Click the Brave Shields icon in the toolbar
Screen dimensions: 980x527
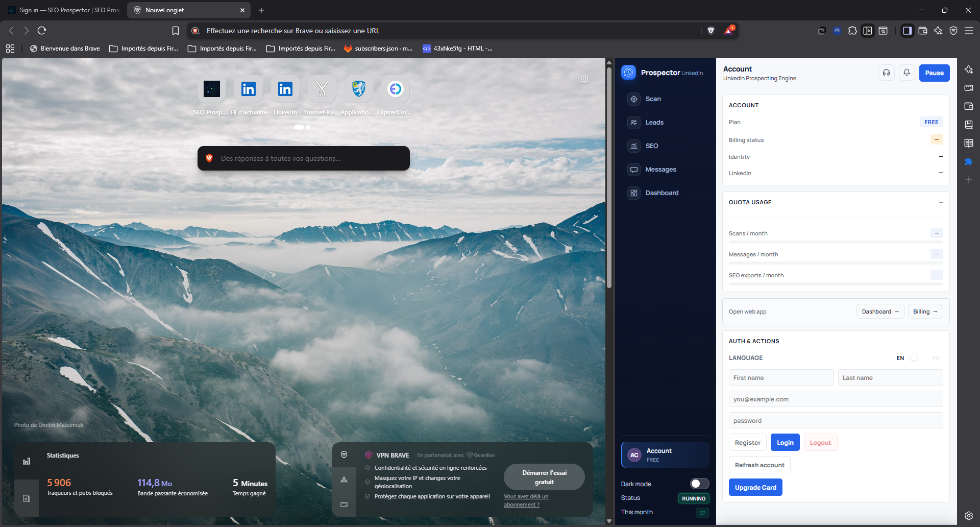[710, 30]
